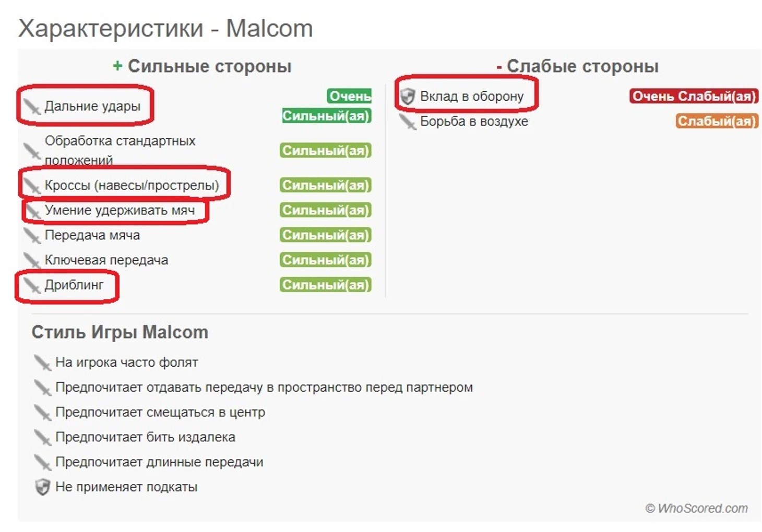This screenshot has height=532, width=762.
Task: Click sword icon beside На игрока часто фолят
Action: click(42, 362)
